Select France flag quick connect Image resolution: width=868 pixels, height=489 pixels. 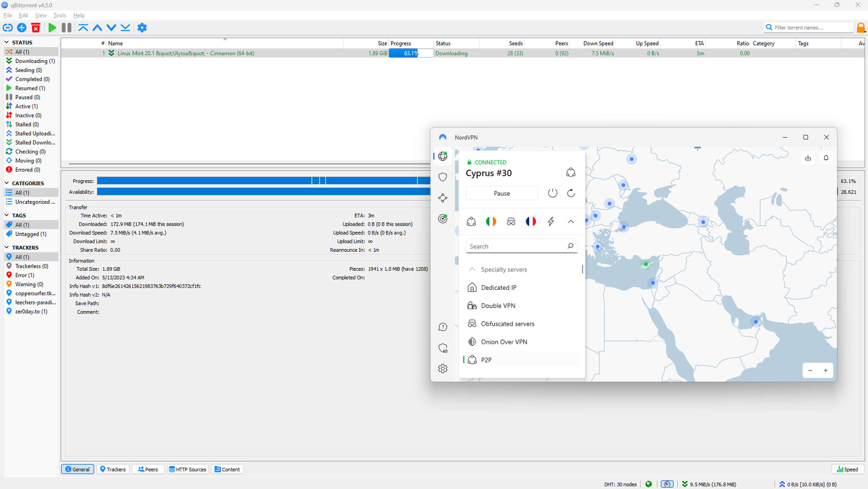[531, 221]
